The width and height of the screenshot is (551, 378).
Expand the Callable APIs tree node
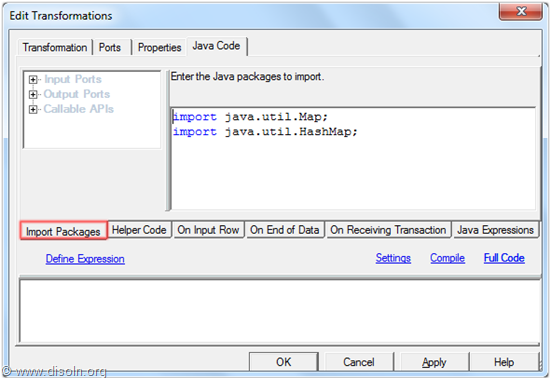pos(33,110)
